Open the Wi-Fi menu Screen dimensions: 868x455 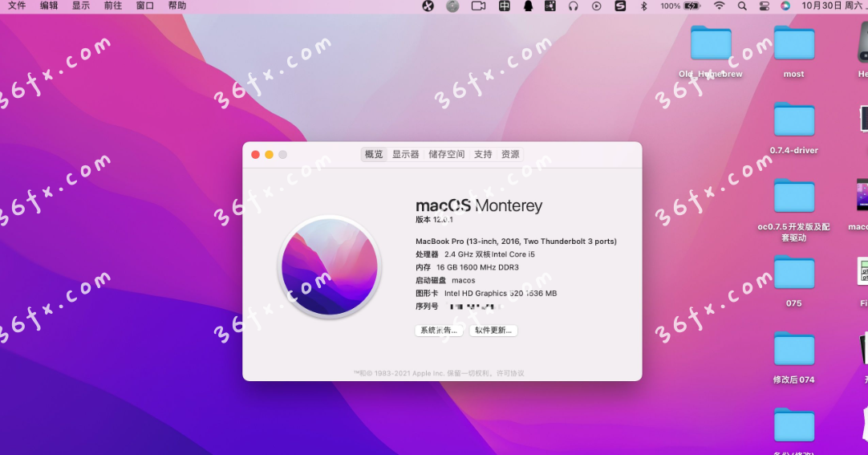click(x=719, y=6)
